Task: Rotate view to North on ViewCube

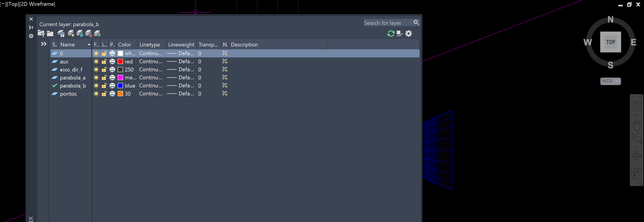Action: coord(610,19)
